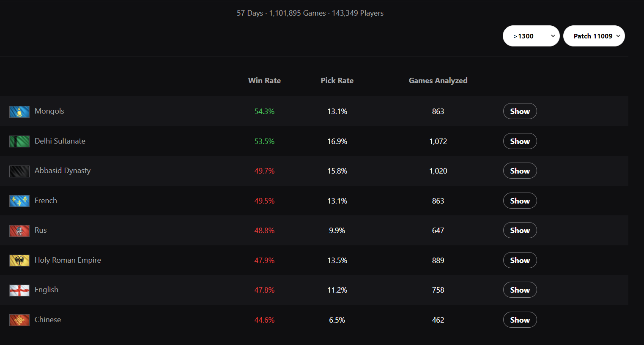This screenshot has width=644, height=345.
Task: Click the French fleur-de-lis flag icon
Action: tap(19, 201)
